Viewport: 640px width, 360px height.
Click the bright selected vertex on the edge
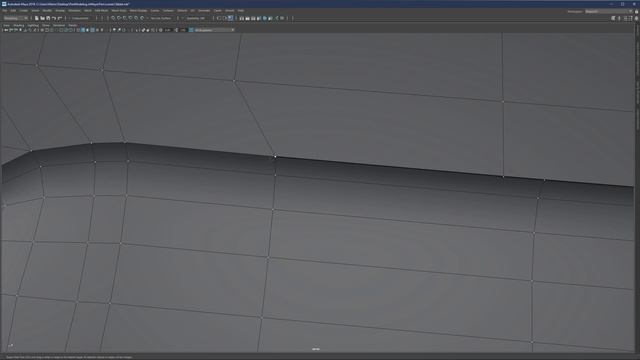(275, 156)
